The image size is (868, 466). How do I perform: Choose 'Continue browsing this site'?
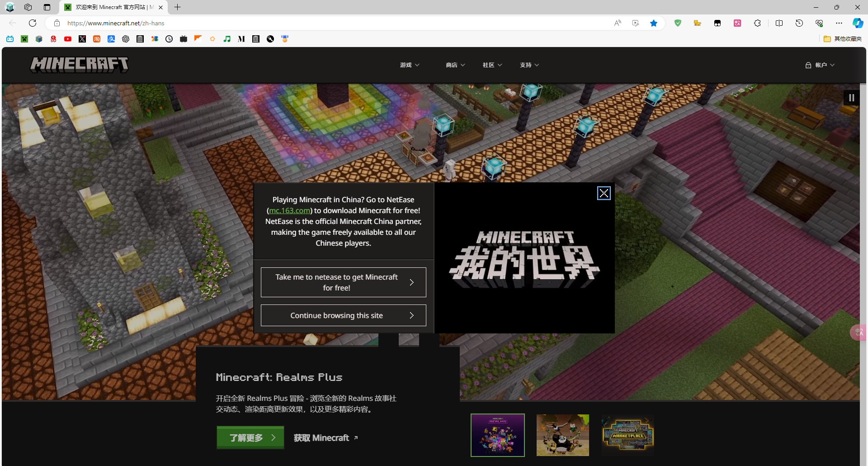tap(344, 315)
